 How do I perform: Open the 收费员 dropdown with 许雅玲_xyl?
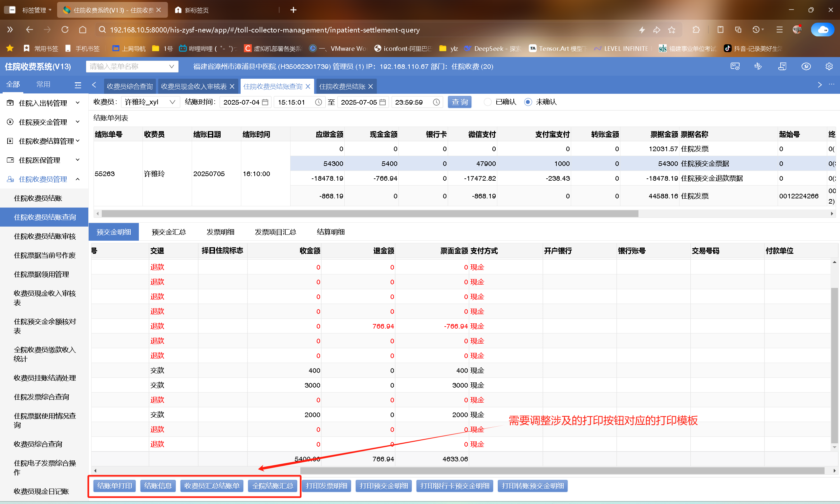point(150,102)
